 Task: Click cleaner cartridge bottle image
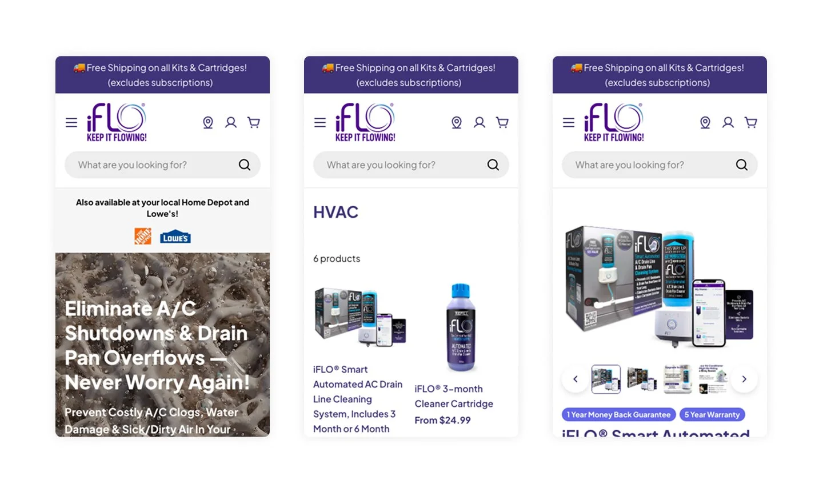click(x=461, y=328)
